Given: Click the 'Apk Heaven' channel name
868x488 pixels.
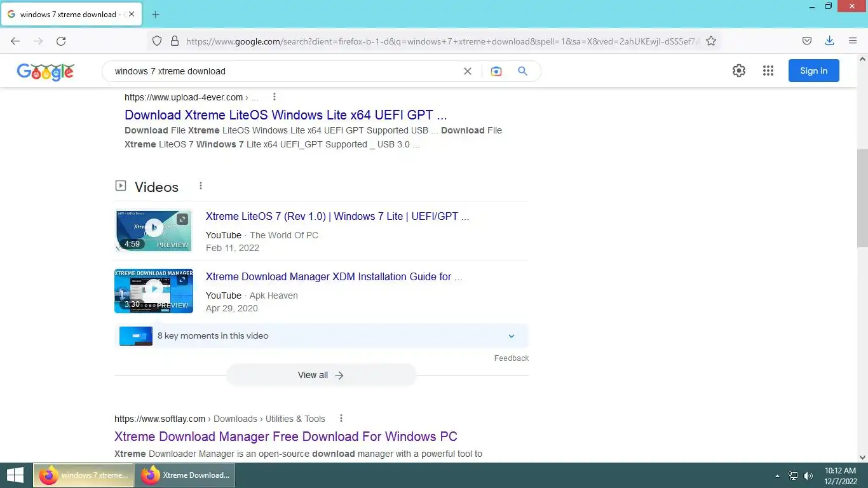Looking at the screenshot, I should tap(274, 295).
